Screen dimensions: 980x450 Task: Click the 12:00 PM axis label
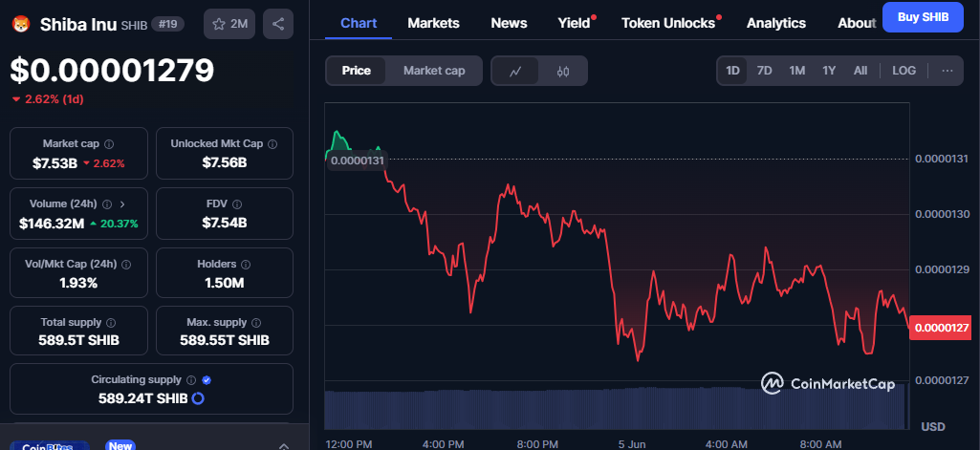pos(349,443)
